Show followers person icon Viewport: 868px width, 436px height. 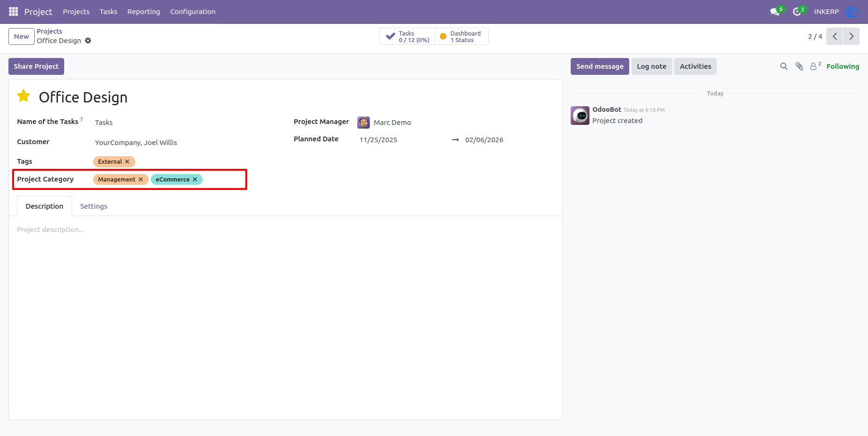point(814,66)
